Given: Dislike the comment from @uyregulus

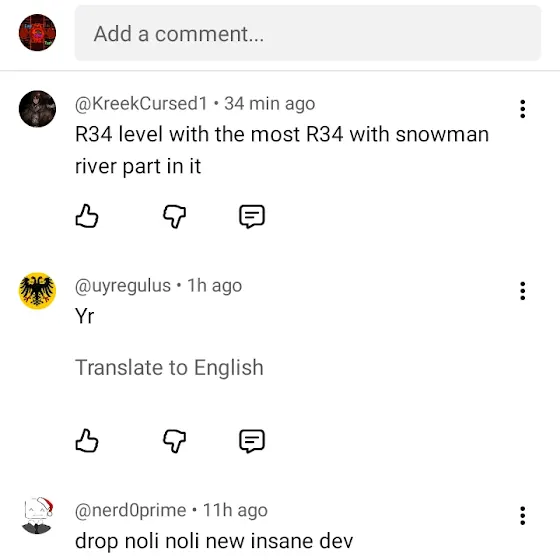Looking at the screenshot, I should (x=175, y=441).
